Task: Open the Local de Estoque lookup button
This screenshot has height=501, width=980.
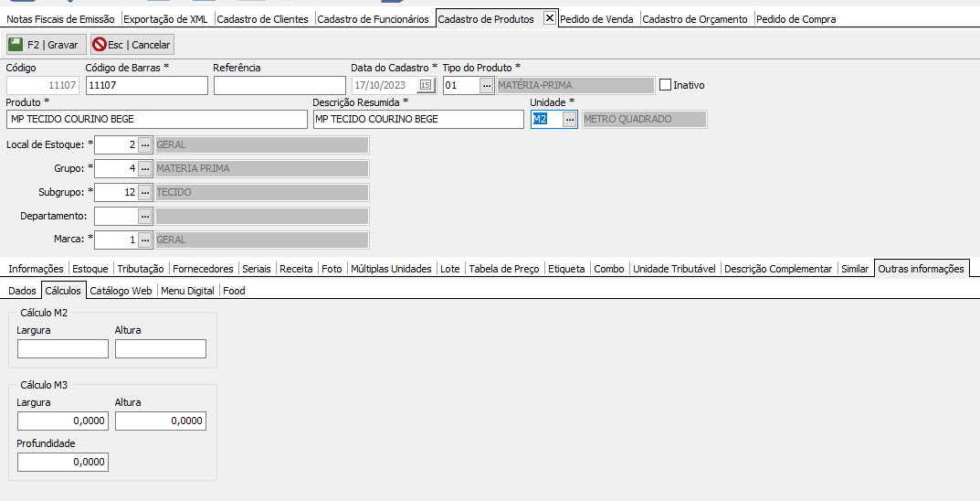Action: pyautogui.click(x=145, y=144)
